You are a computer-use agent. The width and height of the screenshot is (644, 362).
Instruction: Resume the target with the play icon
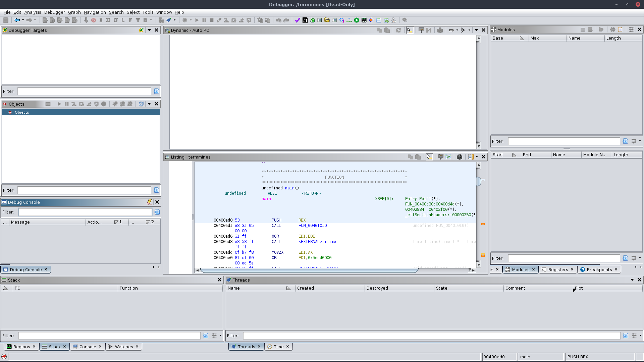[197, 20]
